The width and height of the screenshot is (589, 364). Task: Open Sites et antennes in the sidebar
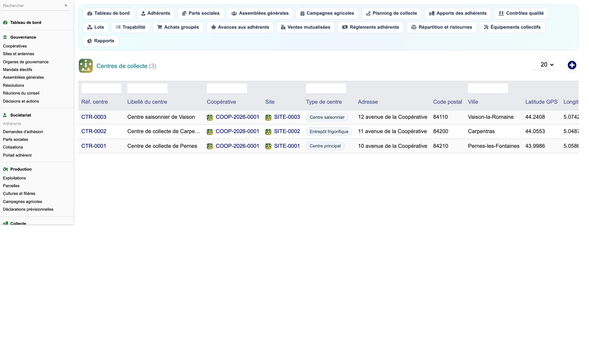coord(18,54)
